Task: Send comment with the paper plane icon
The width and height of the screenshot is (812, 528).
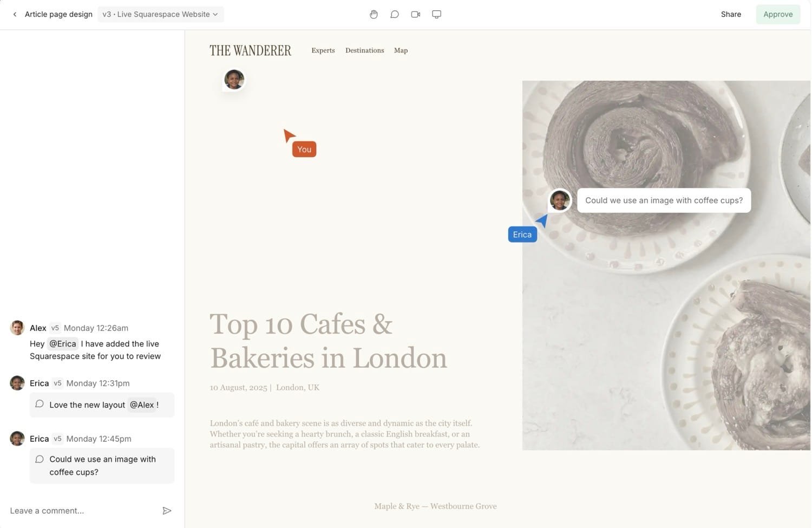Action: (167, 511)
